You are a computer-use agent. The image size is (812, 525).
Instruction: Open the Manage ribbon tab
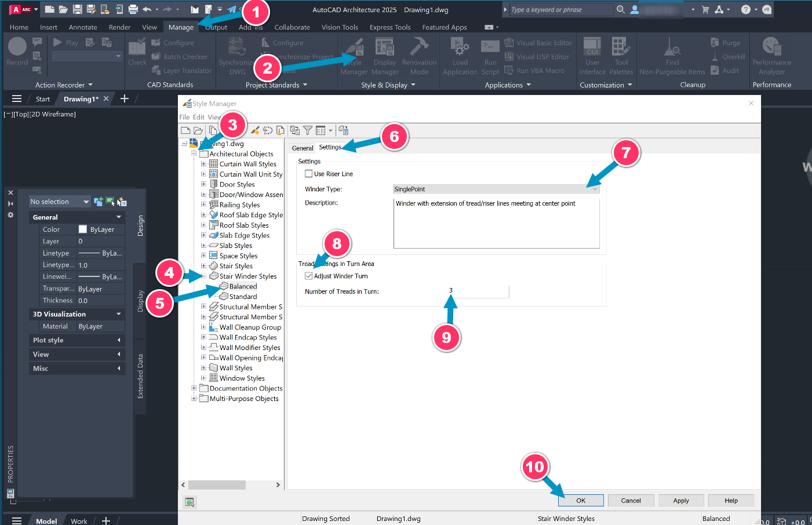pos(181,27)
